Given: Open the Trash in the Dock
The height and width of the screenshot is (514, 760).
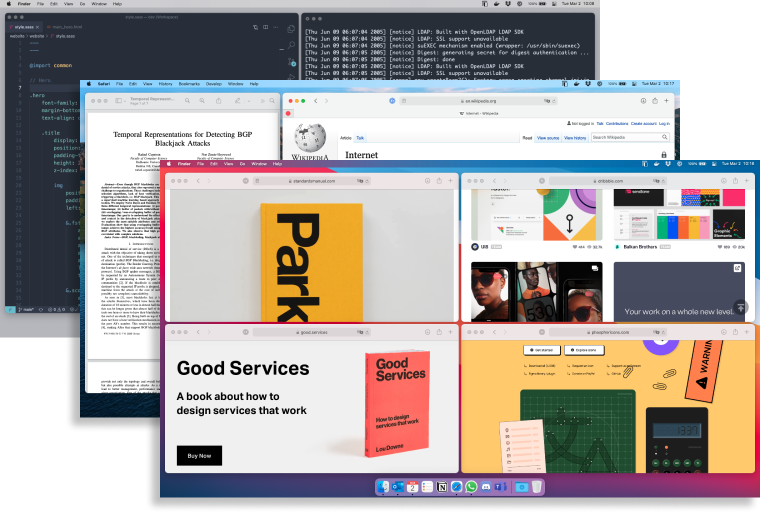Looking at the screenshot, I should coord(537,487).
